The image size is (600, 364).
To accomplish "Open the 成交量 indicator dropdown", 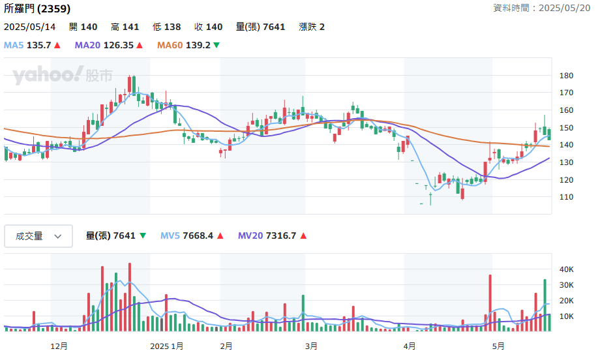I will (x=38, y=236).
